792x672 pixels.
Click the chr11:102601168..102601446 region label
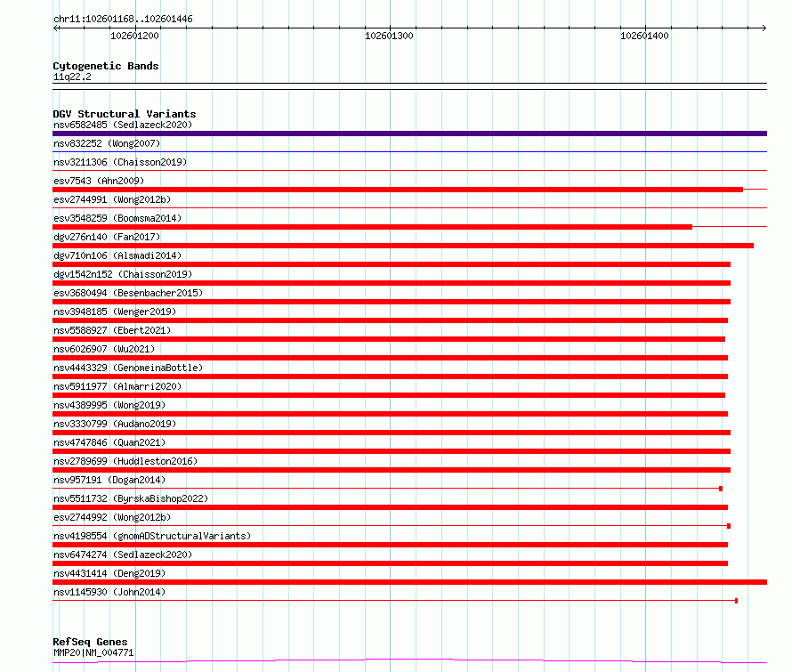coord(123,19)
